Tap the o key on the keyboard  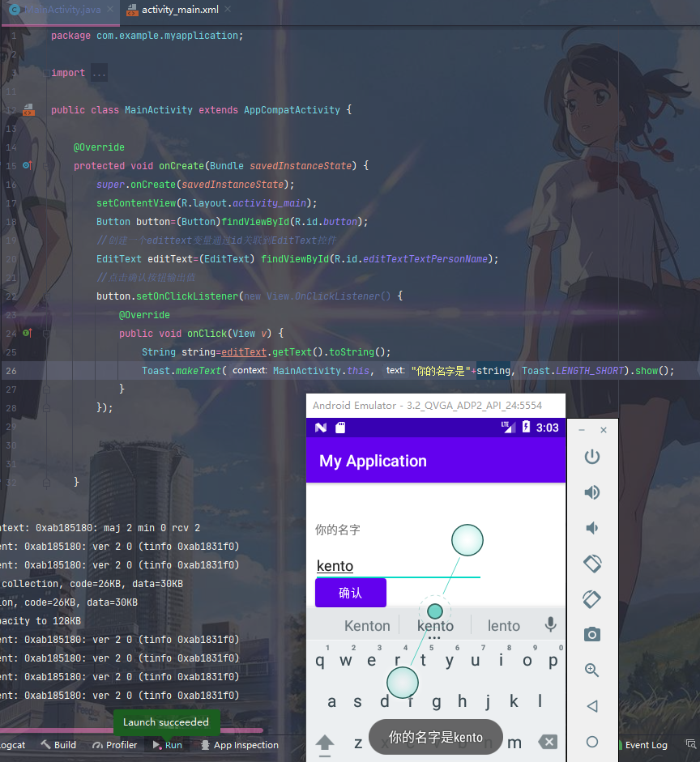point(527,660)
